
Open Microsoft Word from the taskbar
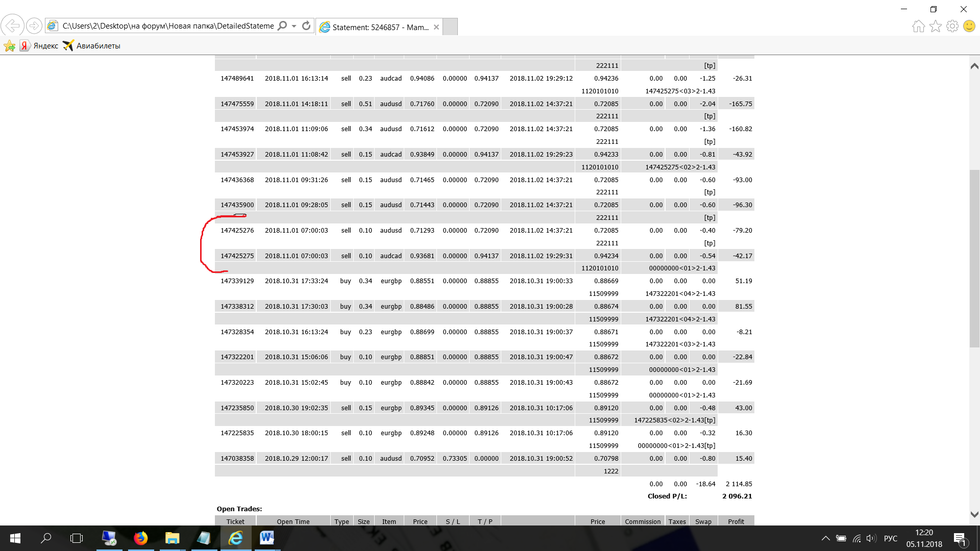[x=267, y=538]
